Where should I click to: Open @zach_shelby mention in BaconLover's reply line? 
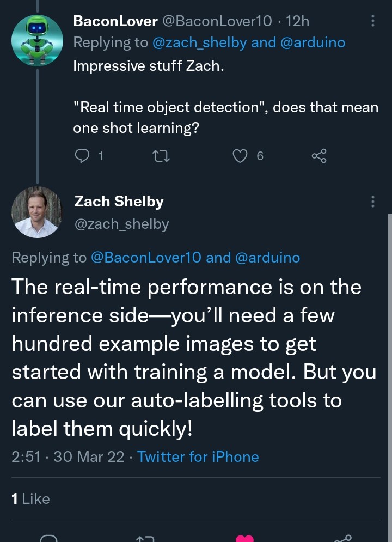click(x=200, y=42)
